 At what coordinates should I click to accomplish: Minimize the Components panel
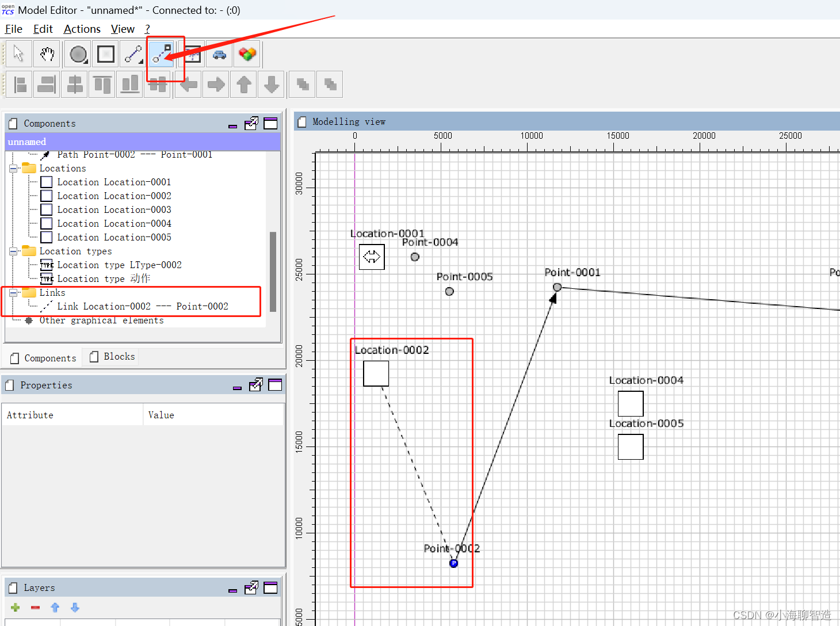click(232, 125)
